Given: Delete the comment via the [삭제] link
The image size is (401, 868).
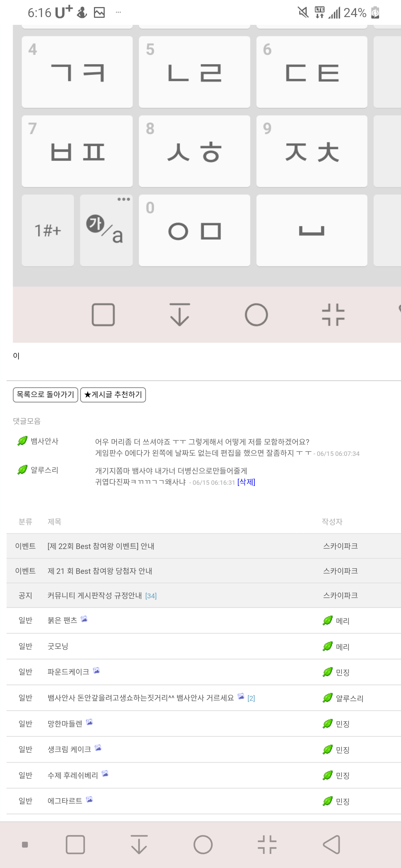Looking at the screenshot, I should point(246,482).
